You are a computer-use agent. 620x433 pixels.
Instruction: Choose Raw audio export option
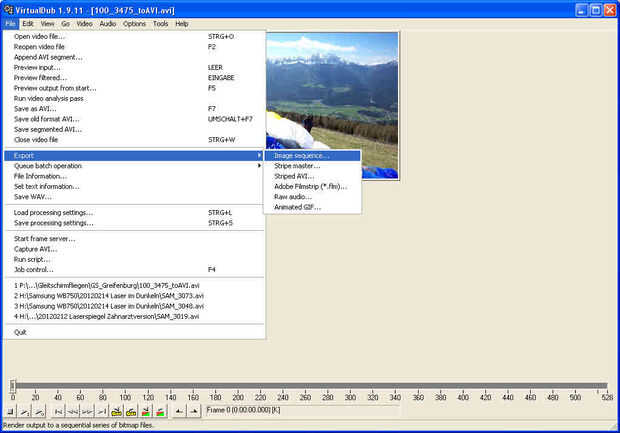312,197
